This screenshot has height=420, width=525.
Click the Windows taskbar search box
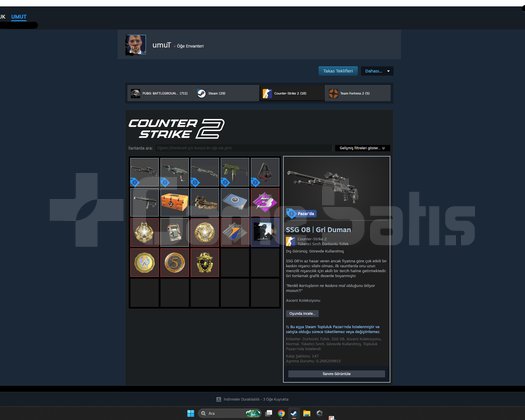click(230, 413)
